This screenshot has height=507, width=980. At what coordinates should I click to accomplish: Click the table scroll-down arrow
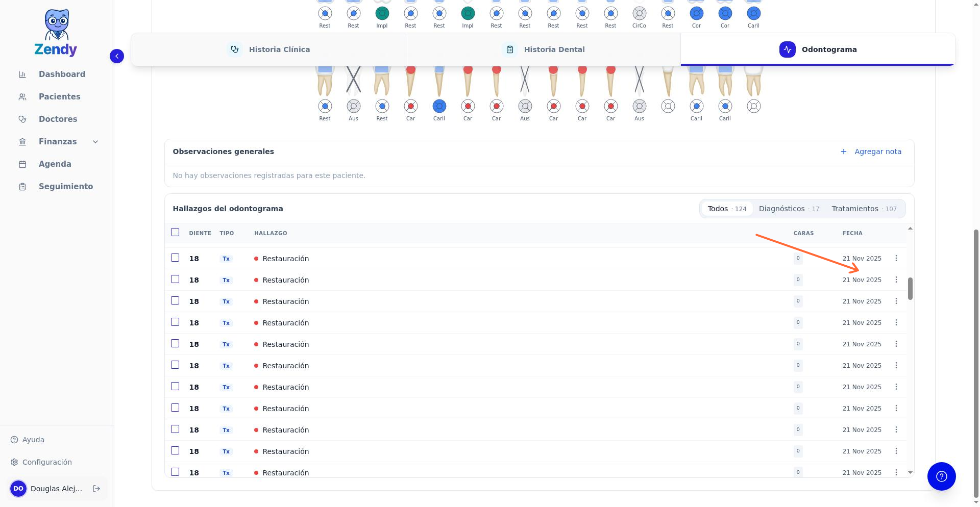click(910, 473)
